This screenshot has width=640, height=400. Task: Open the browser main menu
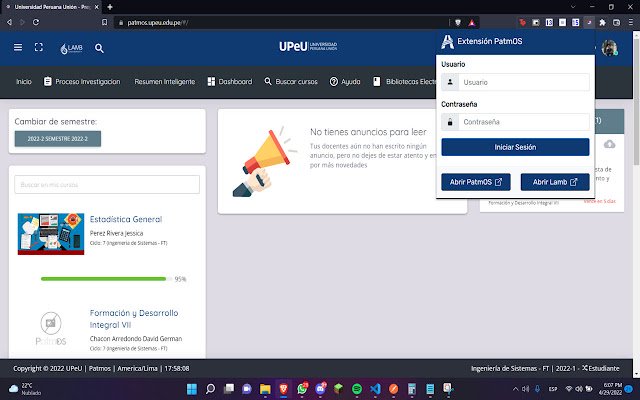631,22
